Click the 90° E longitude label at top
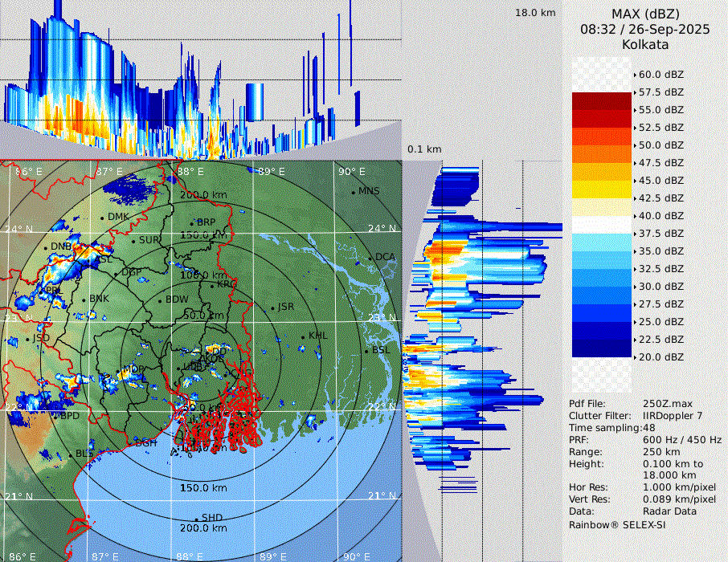The width and height of the screenshot is (728, 562). click(x=351, y=172)
